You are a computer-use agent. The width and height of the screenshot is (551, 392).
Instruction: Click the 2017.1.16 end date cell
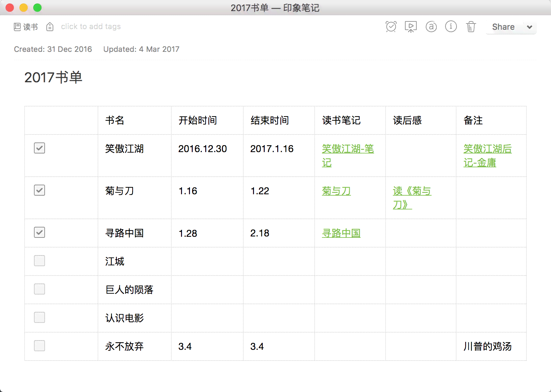click(279, 156)
